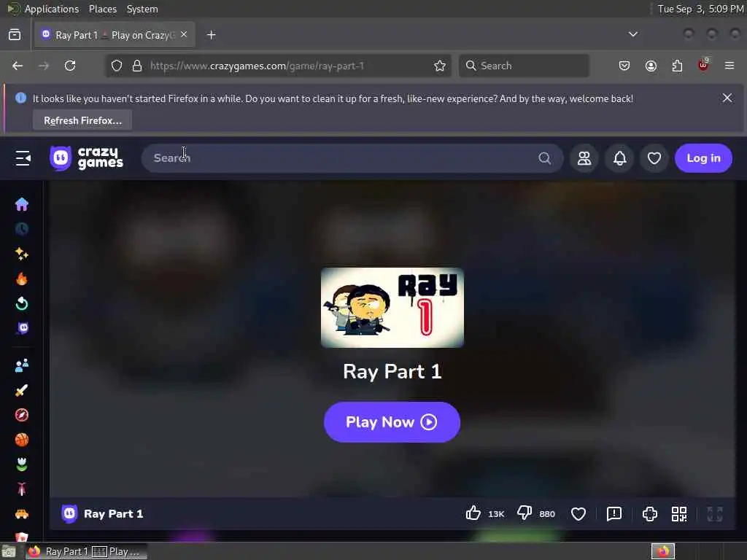Open the notifications bell icon

pos(619,158)
